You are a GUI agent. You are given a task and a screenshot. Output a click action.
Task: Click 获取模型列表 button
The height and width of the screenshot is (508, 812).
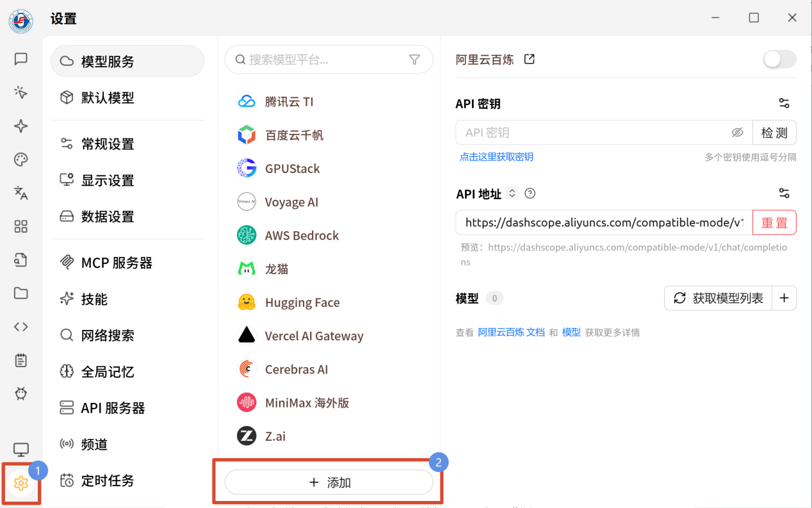718,298
